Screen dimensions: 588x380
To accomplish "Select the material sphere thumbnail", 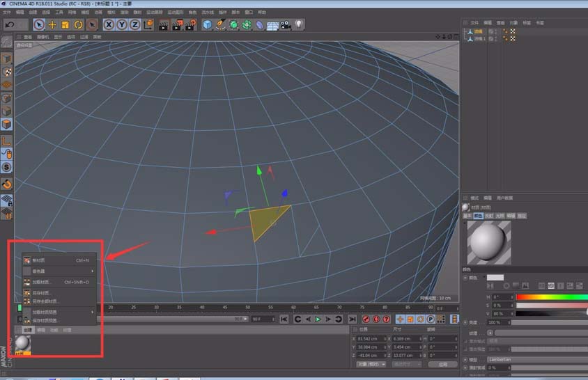I will tap(22, 343).
